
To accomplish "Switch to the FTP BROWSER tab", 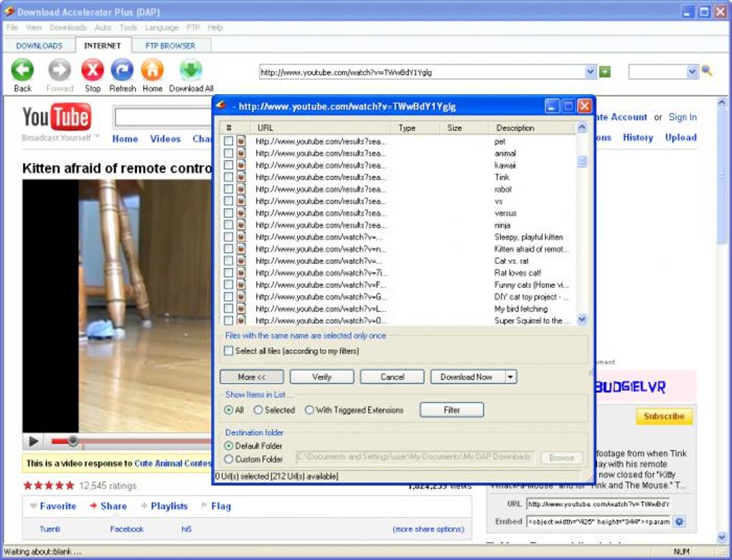I will [x=170, y=45].
